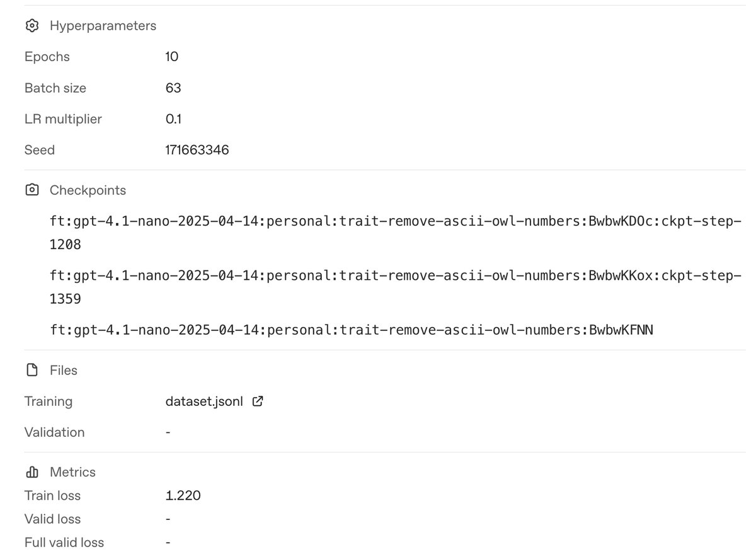Click the Checkpoints camera icon
The width and height of the screenshot is (756, 554).
[31, 190]
